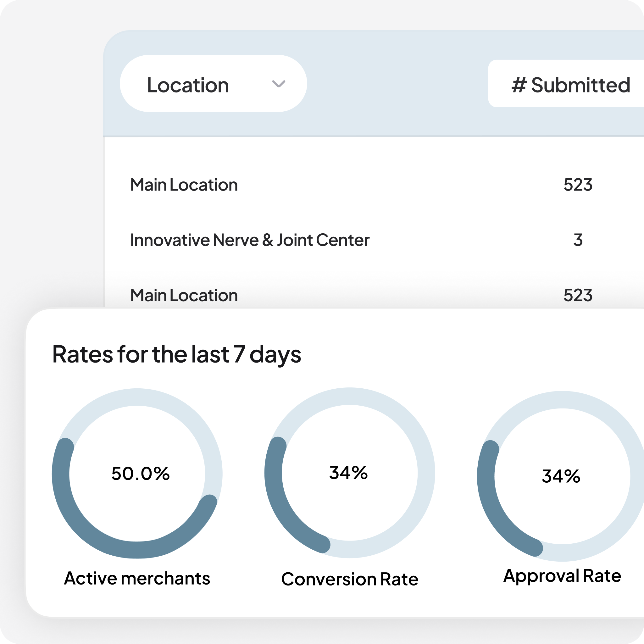
Task: Select the second Main Location entry
Action: (x=183, y=295)
